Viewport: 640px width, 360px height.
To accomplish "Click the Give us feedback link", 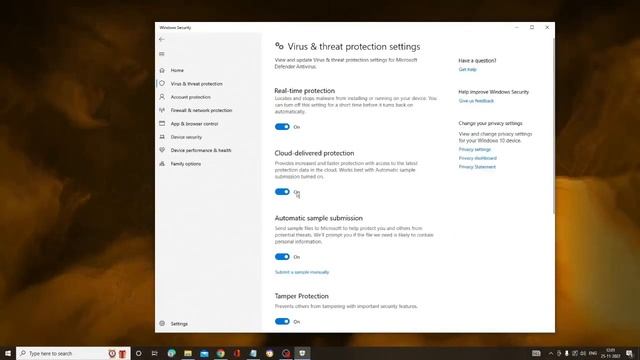I will pyautogui.click(x=476, y=101).
